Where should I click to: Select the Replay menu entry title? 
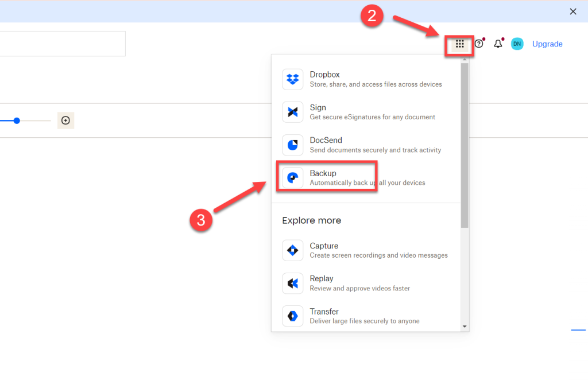(x=322, y=278)
